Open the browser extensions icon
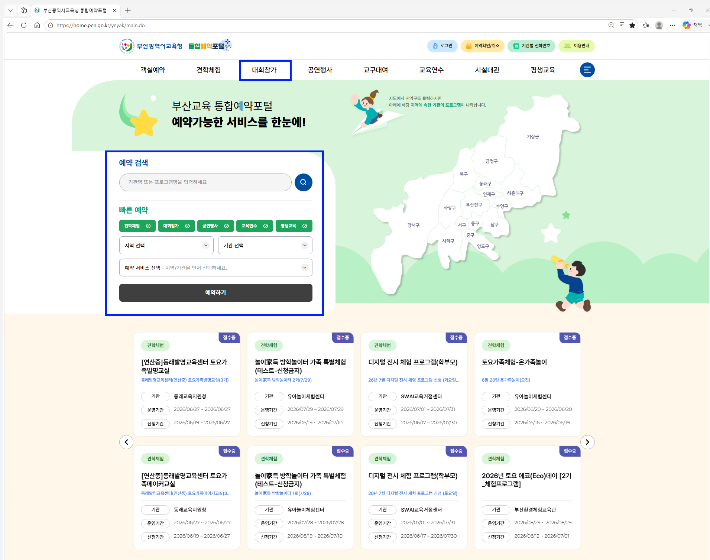This screenshot has height=560, width=710. pos(646,25)
